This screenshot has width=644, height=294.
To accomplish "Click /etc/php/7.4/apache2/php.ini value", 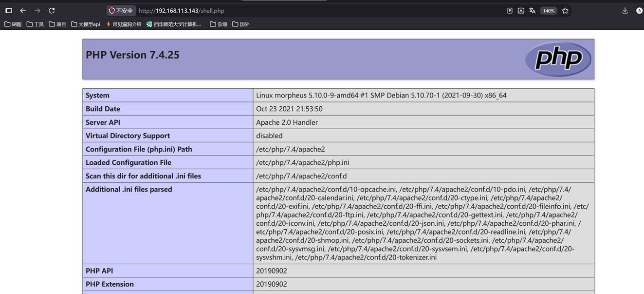I will click(303, 162).
